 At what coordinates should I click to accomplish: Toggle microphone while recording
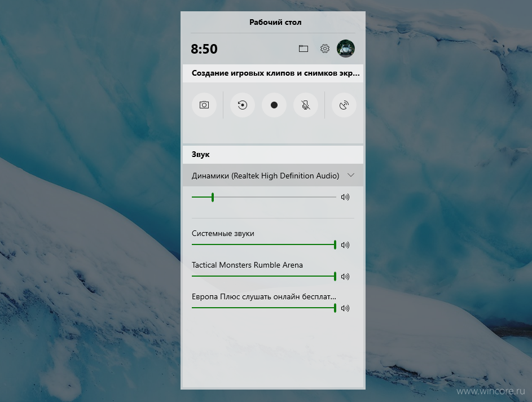tap(306, 105)
